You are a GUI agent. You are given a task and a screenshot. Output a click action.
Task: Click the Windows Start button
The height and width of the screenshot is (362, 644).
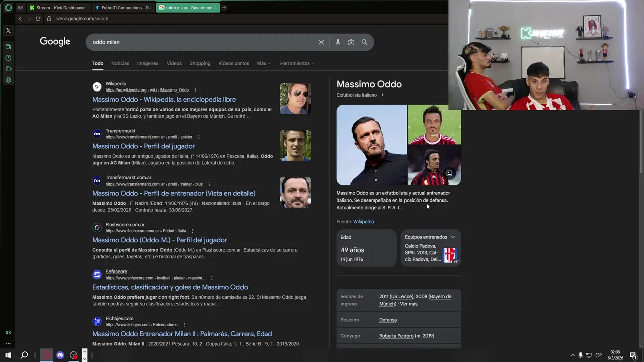(8, 355)
